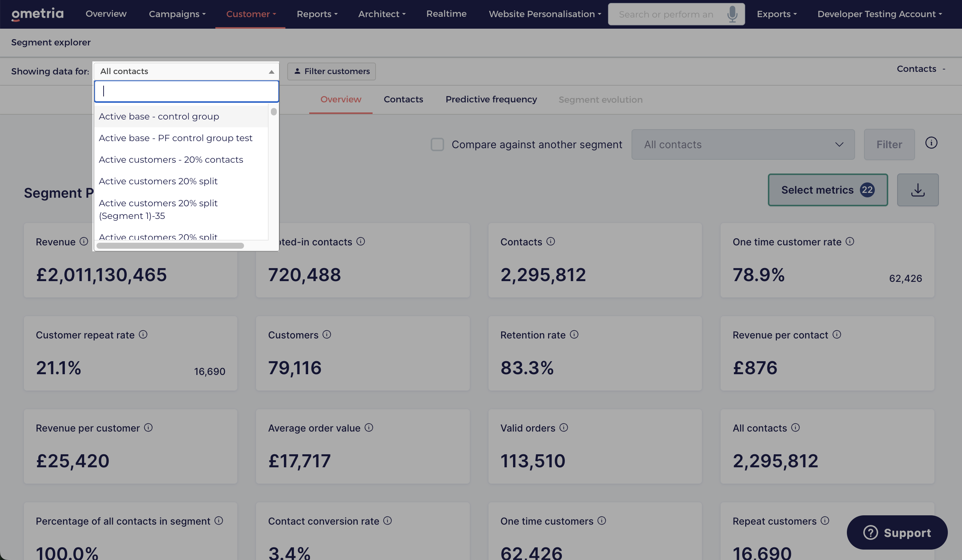Click the Filter customers button
Viewport: 962px width, 560px height.
tap(331, 71)
